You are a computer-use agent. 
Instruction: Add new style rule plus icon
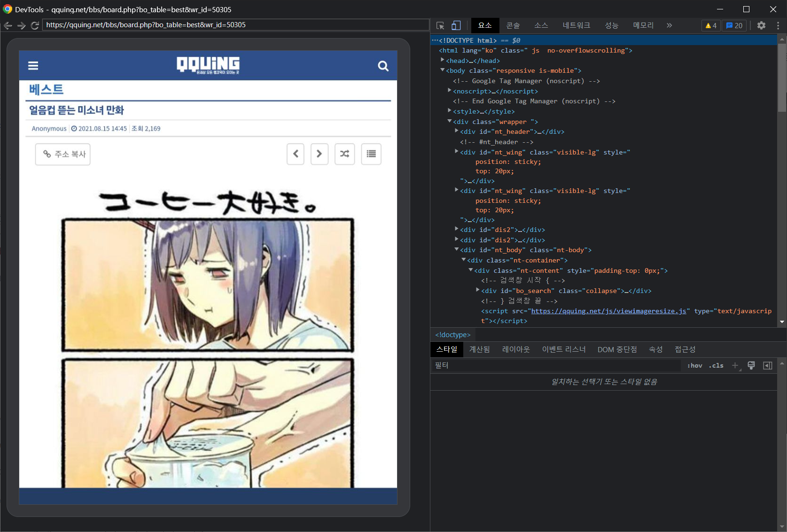tap(735, 365)
